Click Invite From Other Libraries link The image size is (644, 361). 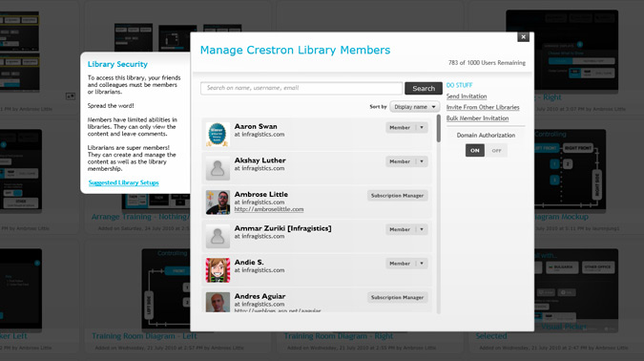point(483,107)
